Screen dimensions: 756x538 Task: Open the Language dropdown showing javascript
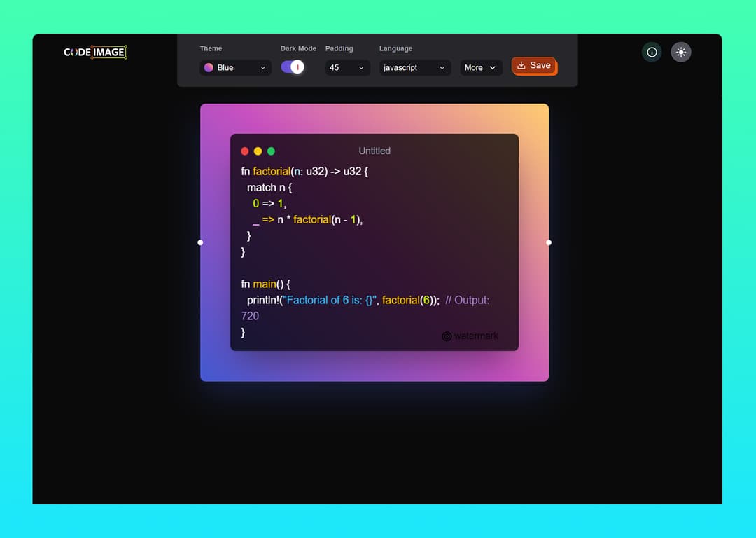[x=415, y=67]
